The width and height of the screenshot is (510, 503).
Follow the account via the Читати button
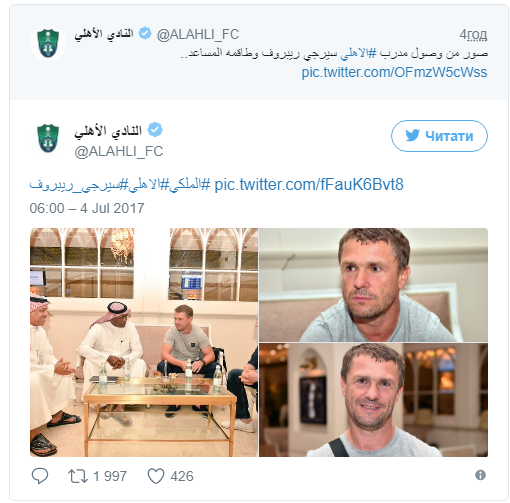pyautogui.click(x=439, y=136)
